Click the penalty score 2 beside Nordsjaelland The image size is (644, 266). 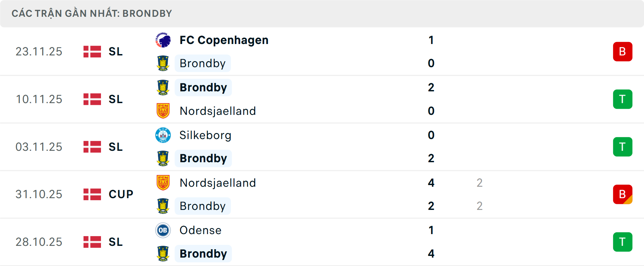pyautogui.click(x=480, y=183)
